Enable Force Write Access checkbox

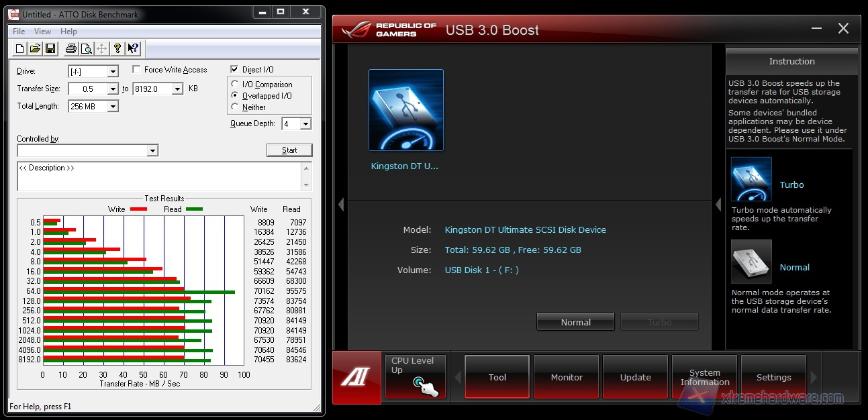(137, 70)
